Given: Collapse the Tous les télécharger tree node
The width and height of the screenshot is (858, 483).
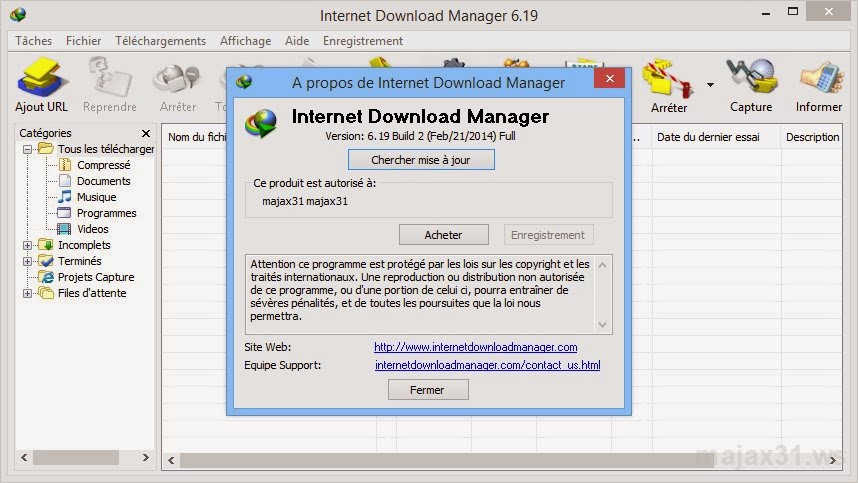Looking at the screenshot, I should tap(27, 149).
